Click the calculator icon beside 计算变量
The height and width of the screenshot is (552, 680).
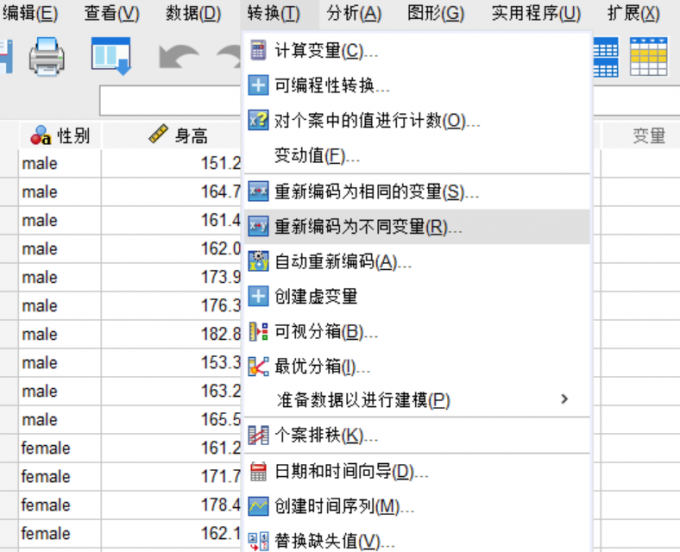coord(258,50)
